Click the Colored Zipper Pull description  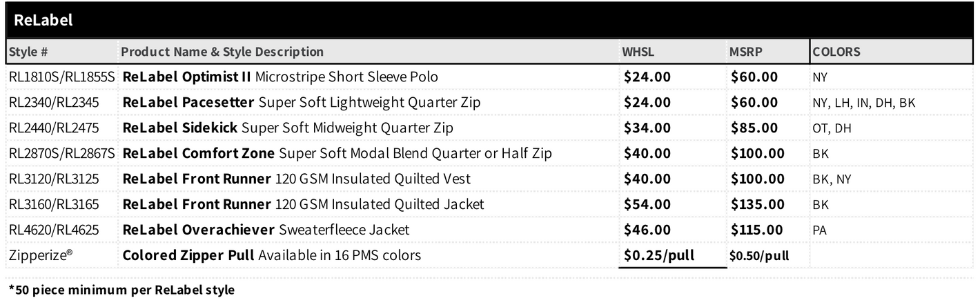coord(271,256)
